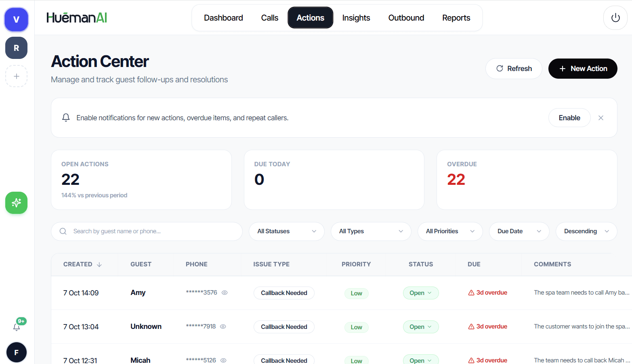Open the All Priorities filter dropdown
This screenshot has height=364, width=632.
click(450, 231)
